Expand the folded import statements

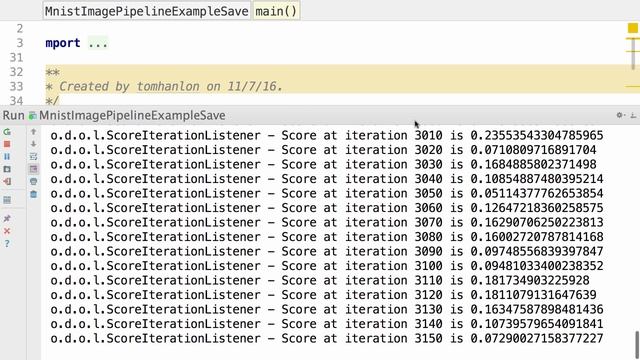click(x=98, y=43)
